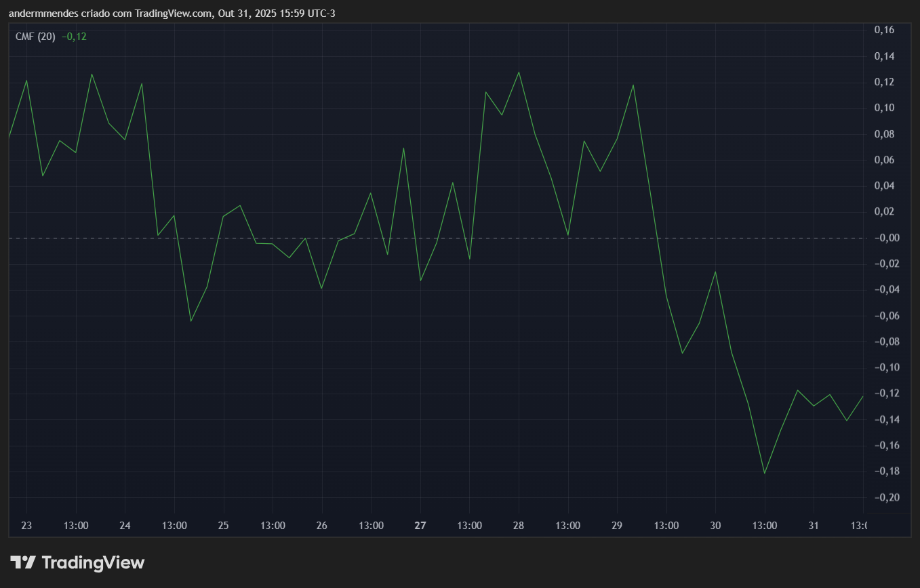920x588 pixels.
Task: Click date 25 on the time axis
Action: tap(224, 526)
